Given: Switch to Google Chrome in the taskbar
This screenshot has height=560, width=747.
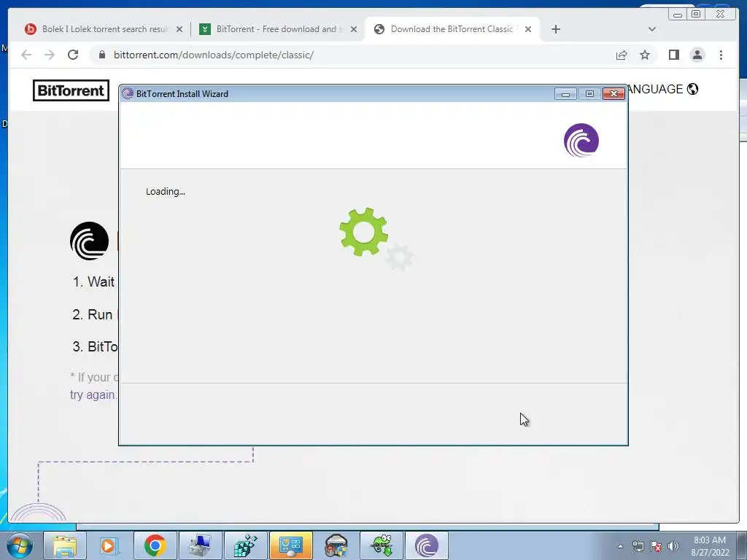Looking at the screenshot, I should pyautogui.click(x=155, y=545).
